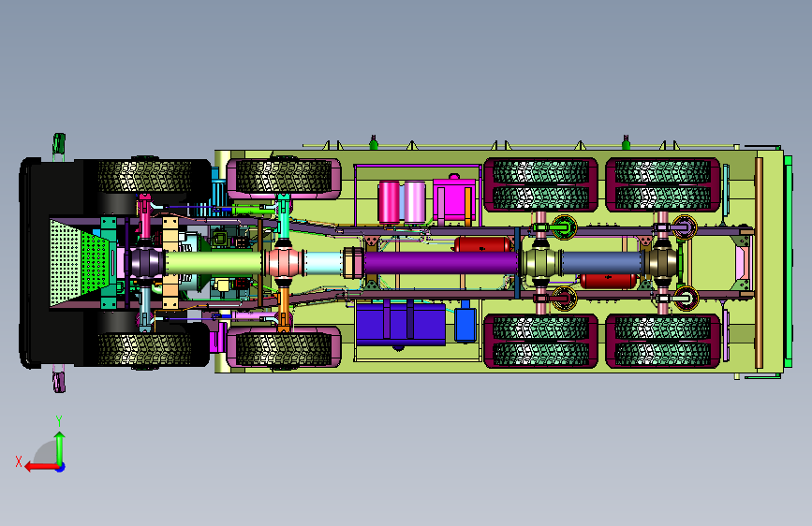
Task: Click the red X axis arrow of the triad
Action: (41, 467)
